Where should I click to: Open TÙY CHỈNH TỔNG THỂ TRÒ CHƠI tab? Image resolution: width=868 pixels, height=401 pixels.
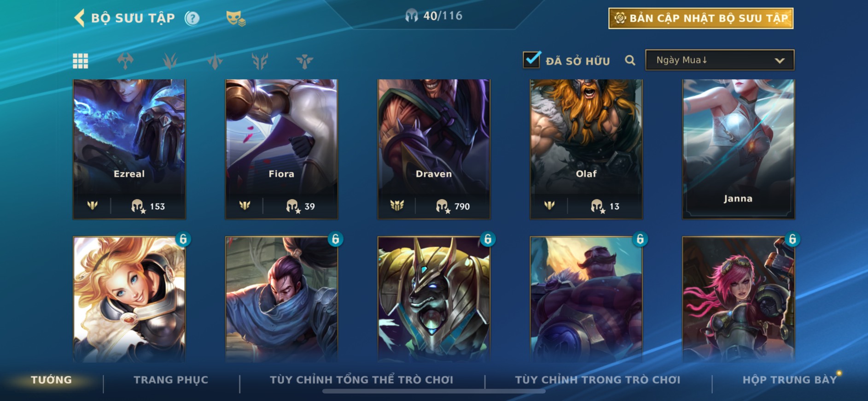pos(361,380)
